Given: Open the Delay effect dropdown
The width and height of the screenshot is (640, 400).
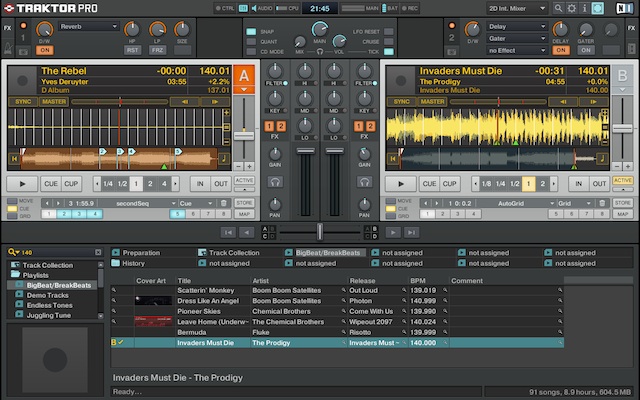Looking at the screenshot, I should 517,27.
